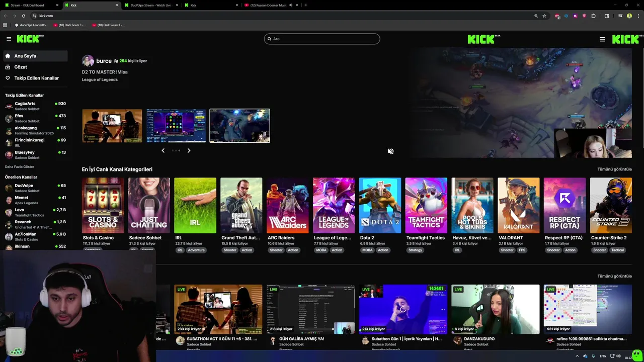The height and width of the screenshot is (362, 644).
Task: Open Chrome extensions puzzle icon
Action: point(594,16)
